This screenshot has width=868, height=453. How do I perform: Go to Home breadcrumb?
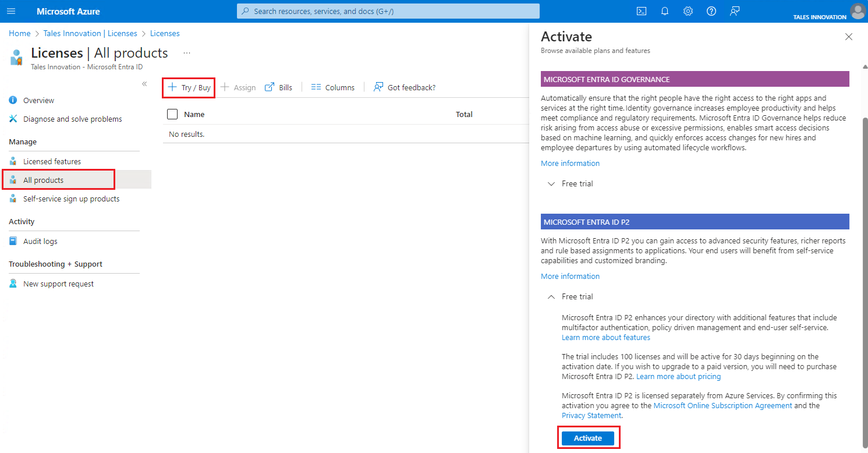[x=19, y=33]
